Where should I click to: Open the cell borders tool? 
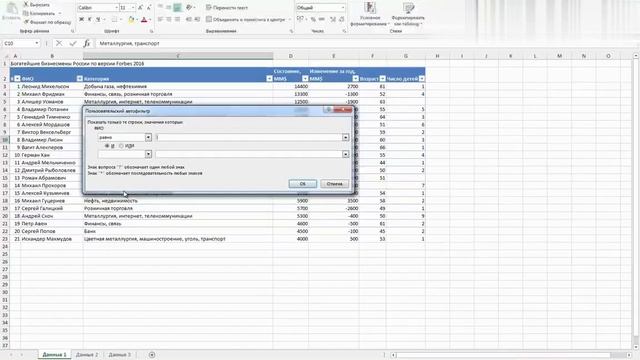click(x=115, y=19)
